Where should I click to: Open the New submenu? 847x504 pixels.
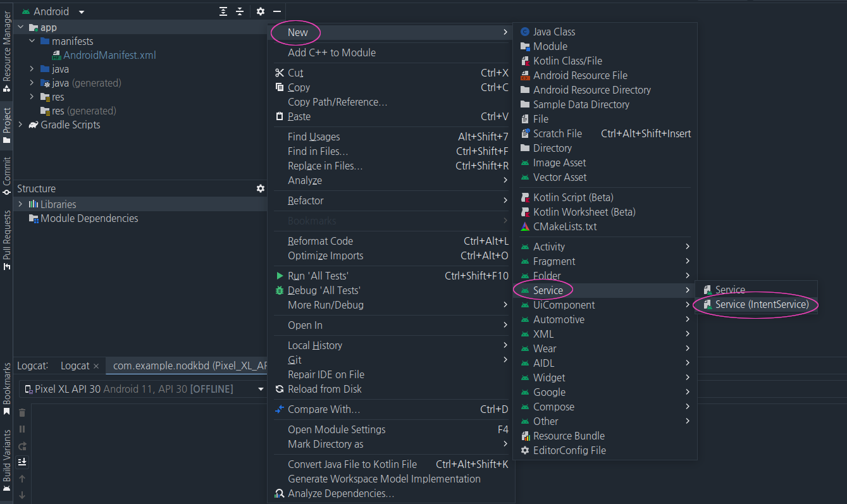pyautogui.click(x=391, y=32)
